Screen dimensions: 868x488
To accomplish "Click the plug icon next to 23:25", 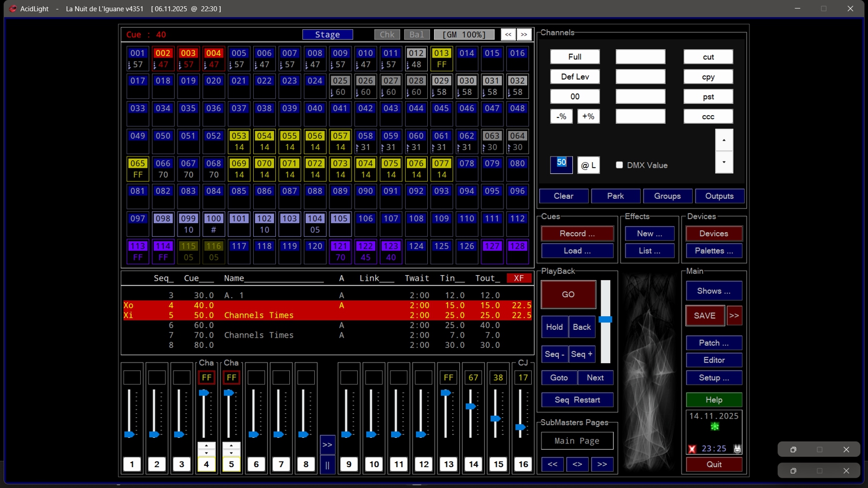I will click(x=737, y=449).
